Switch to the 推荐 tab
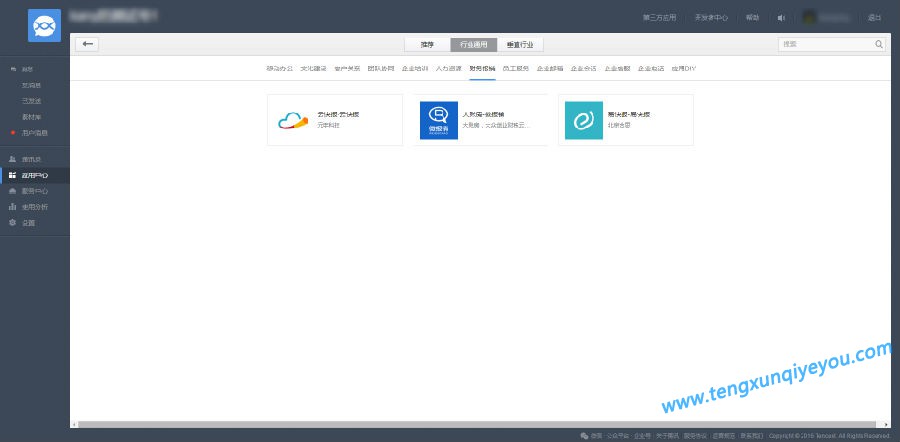 coord(427,45)
